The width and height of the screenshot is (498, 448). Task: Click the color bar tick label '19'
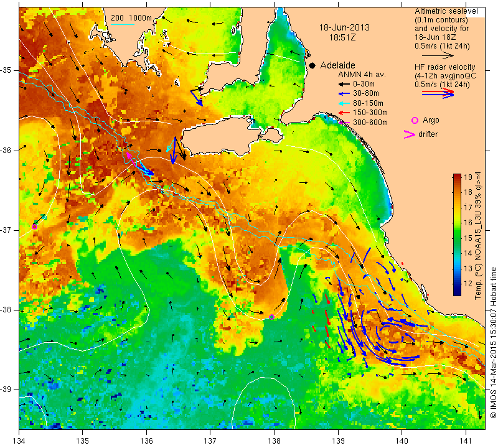[468, 177]
